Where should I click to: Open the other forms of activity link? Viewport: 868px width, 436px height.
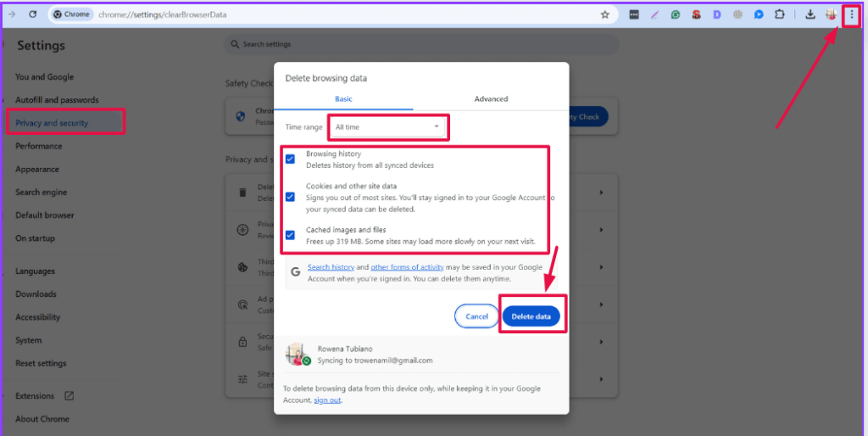point(407,267)
